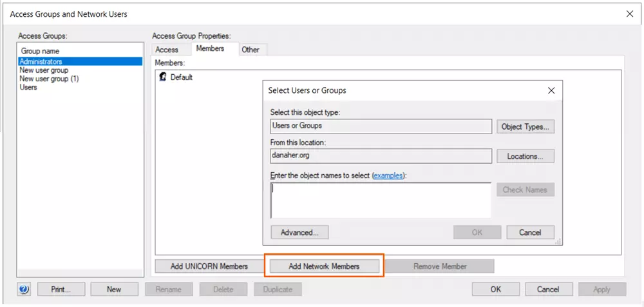The width and height of the screenshot is (644, 307).
Task: Create a new access group with New
Action: (x=114, y=290)
